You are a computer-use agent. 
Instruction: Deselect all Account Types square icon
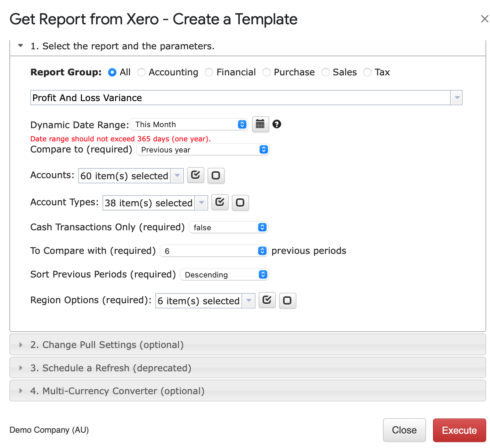240,202
